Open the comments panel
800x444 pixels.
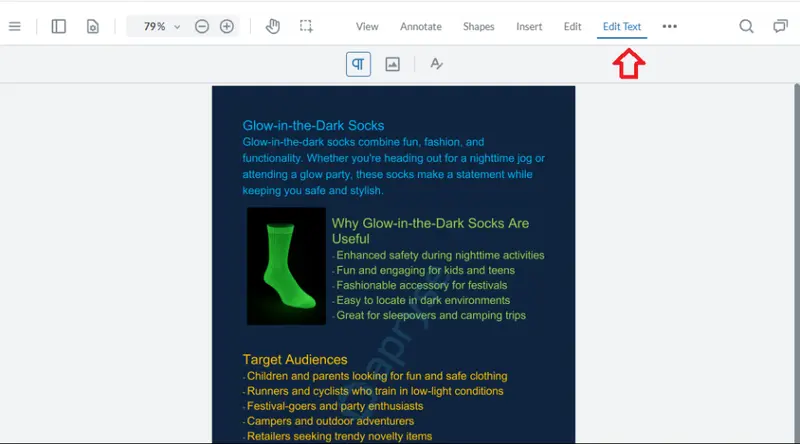click(x=780, y=26)
